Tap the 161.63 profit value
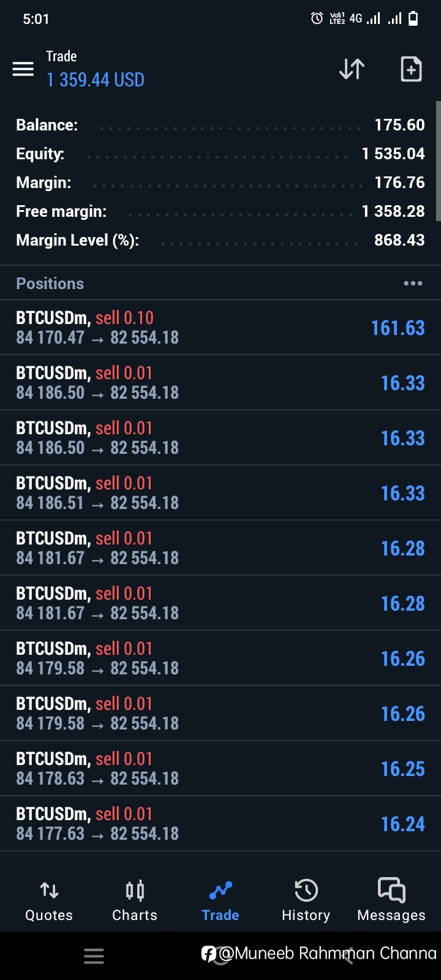Screen dimensions: 441x980 coord(398,328)
